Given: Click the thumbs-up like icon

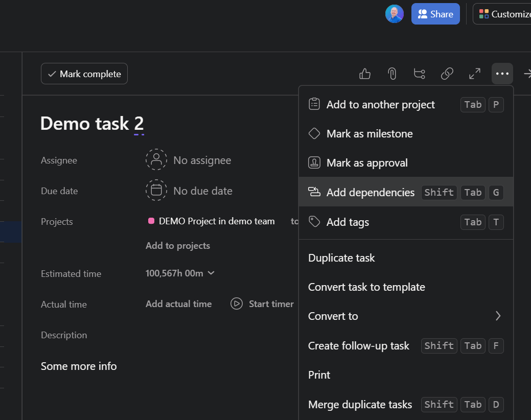Looking at the screenshot, I should point(365,74).
